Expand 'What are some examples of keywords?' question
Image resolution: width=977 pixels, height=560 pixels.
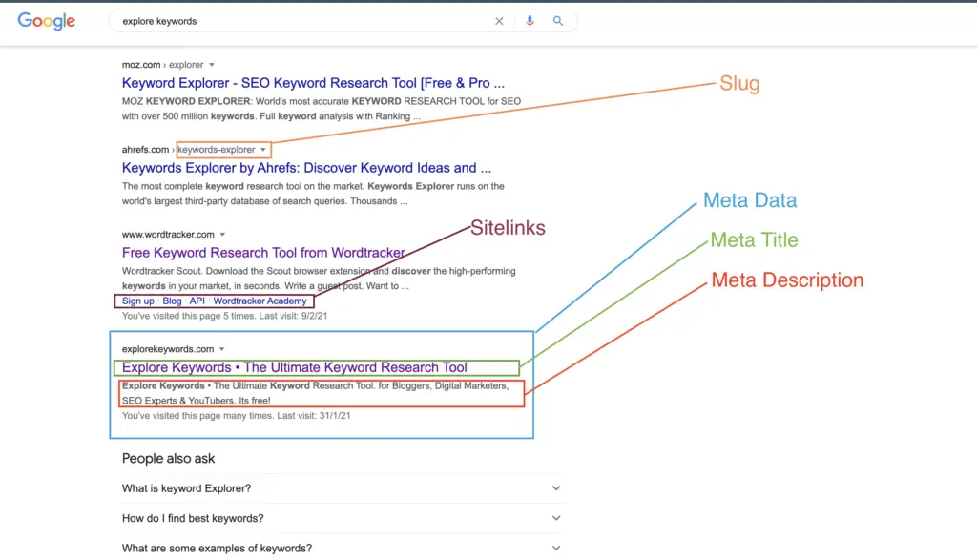tap(343, 549)
